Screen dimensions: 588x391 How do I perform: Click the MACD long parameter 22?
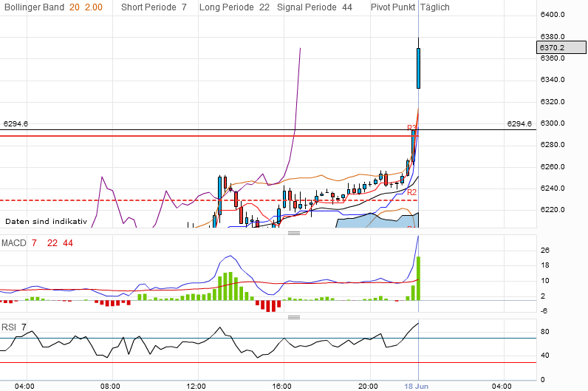[x=52, y=243]
